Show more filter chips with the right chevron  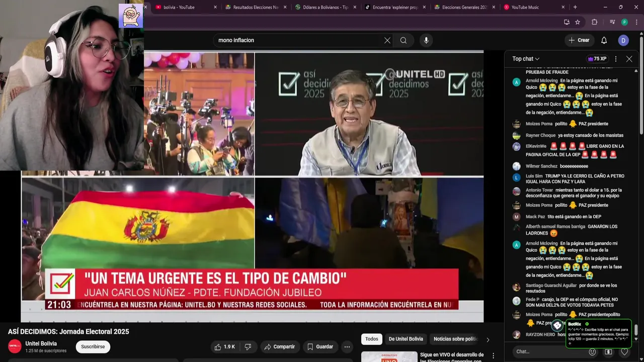coord(488,339)
